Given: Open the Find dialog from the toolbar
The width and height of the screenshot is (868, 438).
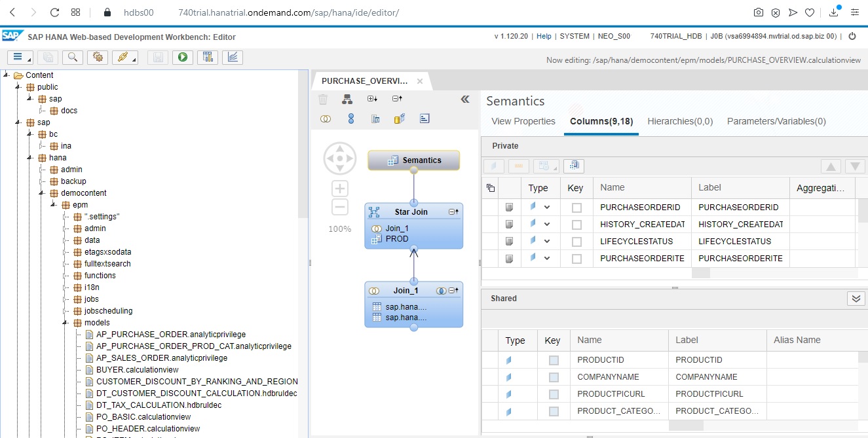Looking at the screenshot, I should point(72,58).
